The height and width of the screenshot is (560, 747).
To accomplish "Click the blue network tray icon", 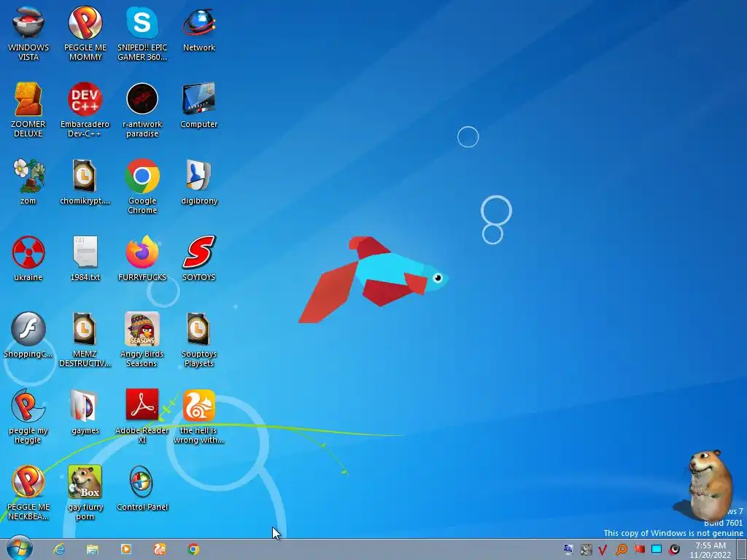I will coord(568,550).
